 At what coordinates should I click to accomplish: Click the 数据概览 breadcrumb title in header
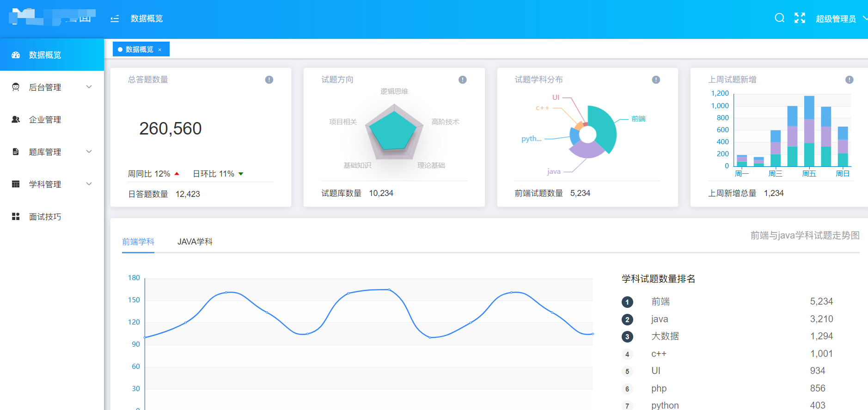pos(147,18)
